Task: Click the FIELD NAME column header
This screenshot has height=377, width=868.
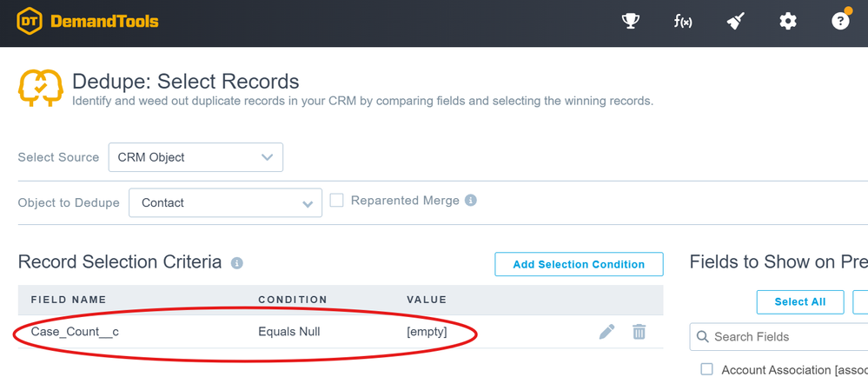Action: pos(69,300)
